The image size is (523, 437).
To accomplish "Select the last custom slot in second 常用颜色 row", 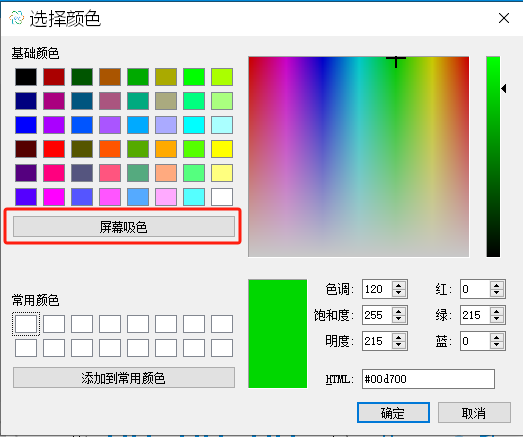I will [x=222, y=348].
